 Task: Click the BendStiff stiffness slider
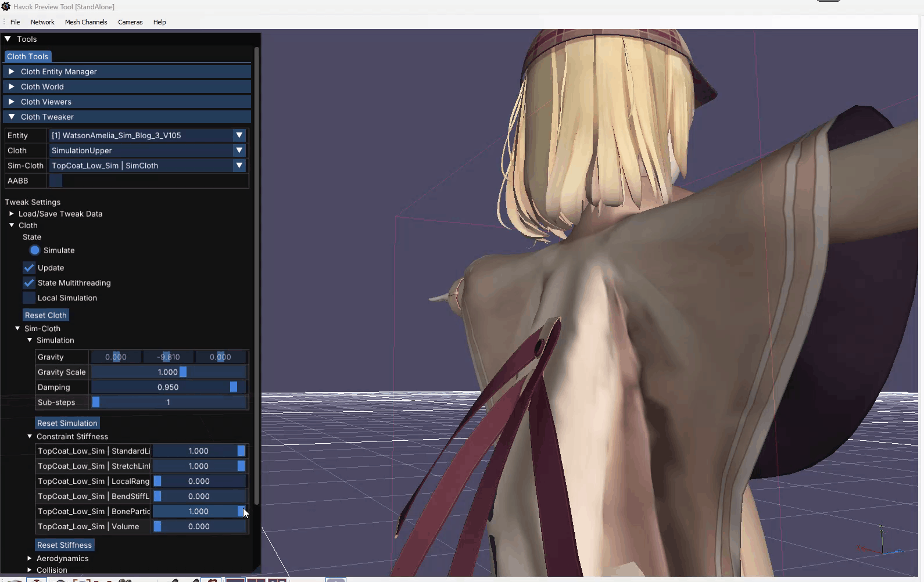coord(199,497)
